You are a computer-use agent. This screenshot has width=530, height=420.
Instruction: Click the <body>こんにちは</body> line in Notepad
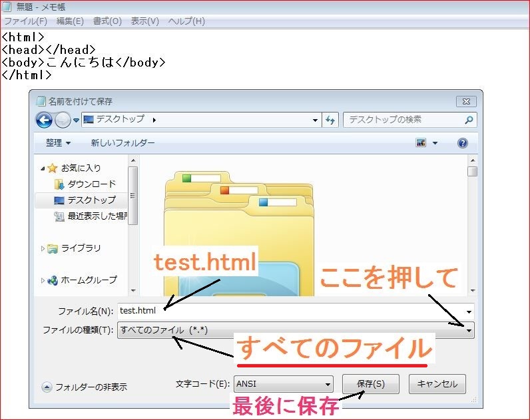coord(83,63)
